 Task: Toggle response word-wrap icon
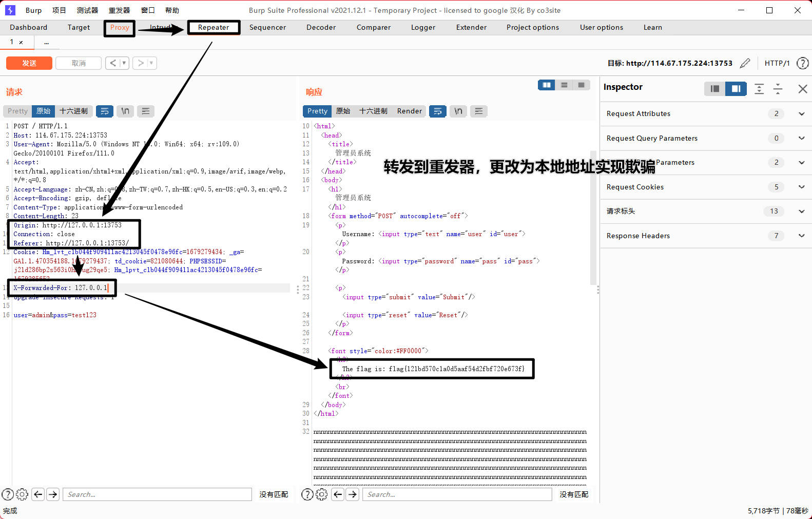(x=437, y=111)
